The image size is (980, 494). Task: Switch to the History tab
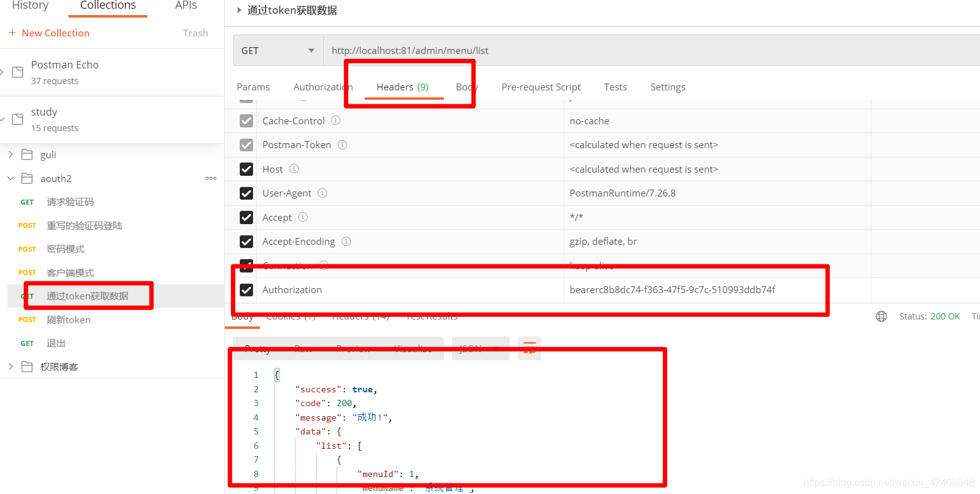[x=30, y=6]
